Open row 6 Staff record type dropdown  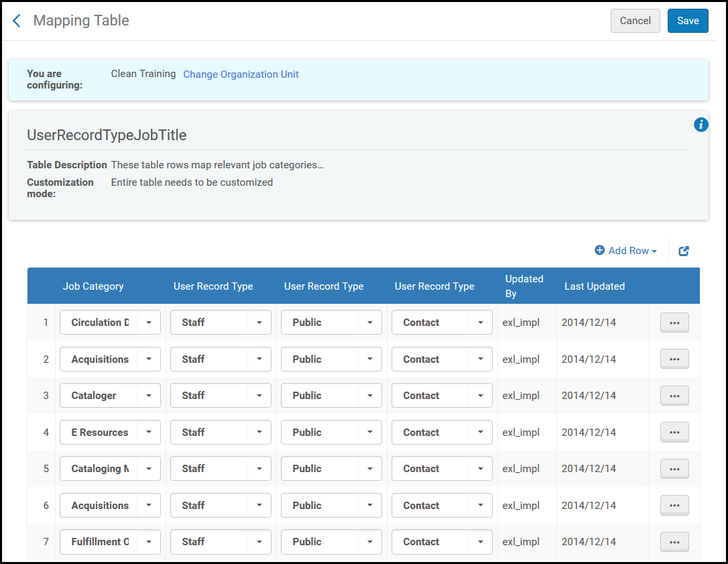221,505
